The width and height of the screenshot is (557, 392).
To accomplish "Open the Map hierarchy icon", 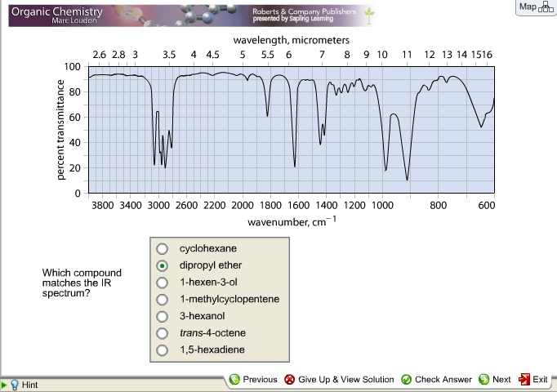I will [546, 7].
